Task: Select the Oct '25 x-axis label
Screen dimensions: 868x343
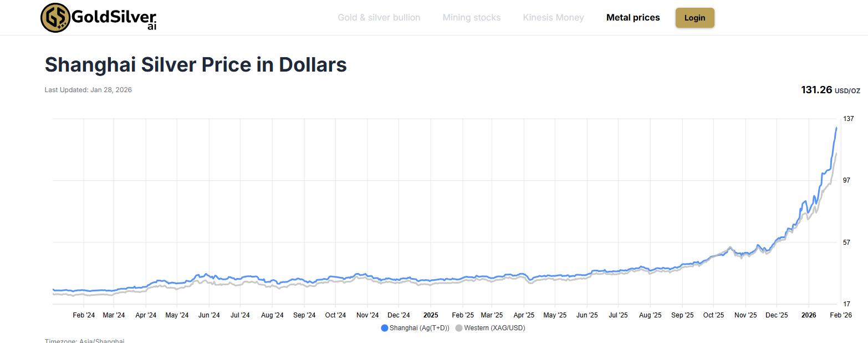Action: [713, 315]
